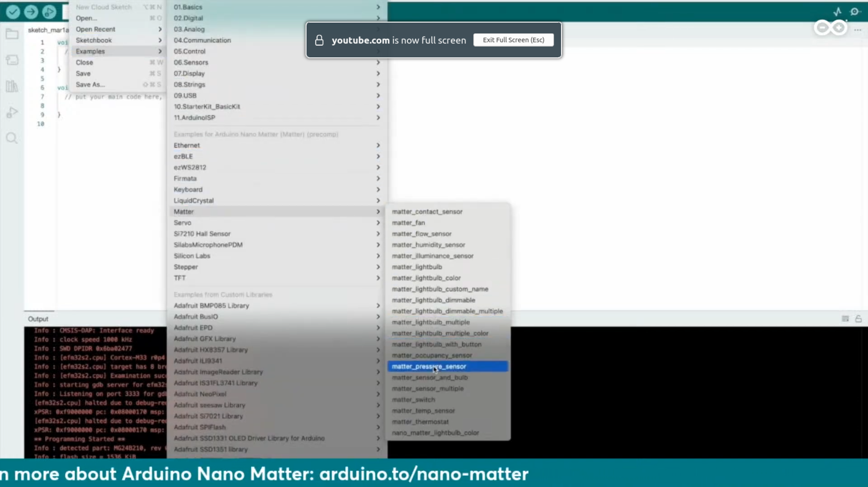The image size is (868, 487).
Task: Click the lock icon in fullscreen notice
Action: 319,40
